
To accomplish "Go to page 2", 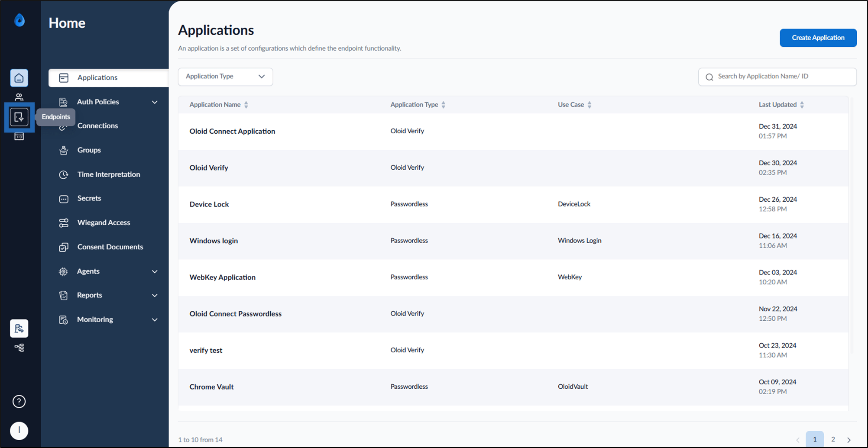I will [833, 439].
